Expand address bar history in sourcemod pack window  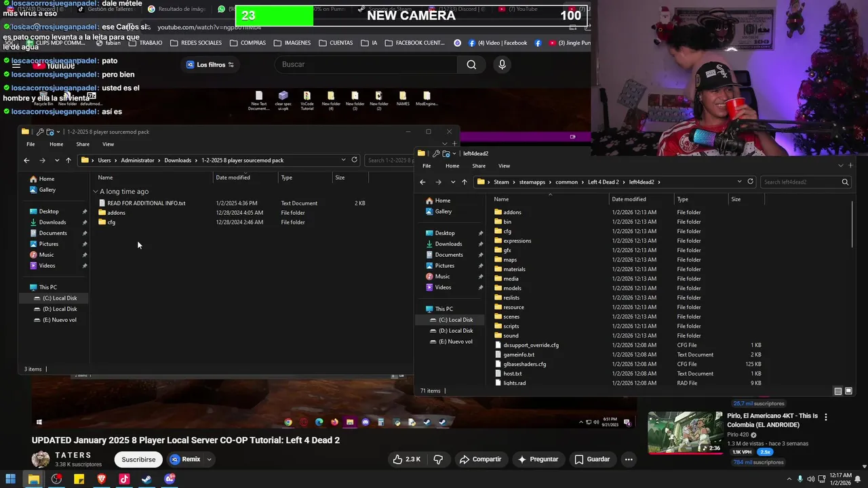pos(343,160)
